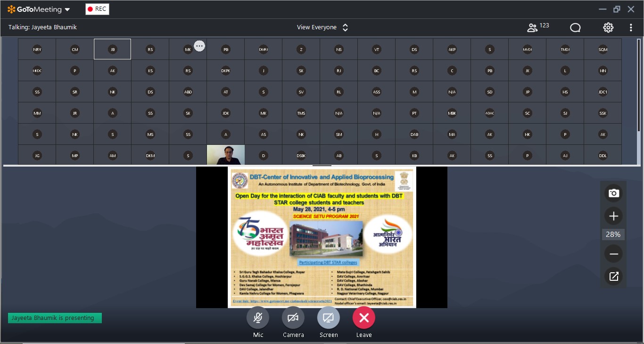This screenshot has height=344, width=644.
Task: Select the JDK participant tile
Action: click(226, 113)
